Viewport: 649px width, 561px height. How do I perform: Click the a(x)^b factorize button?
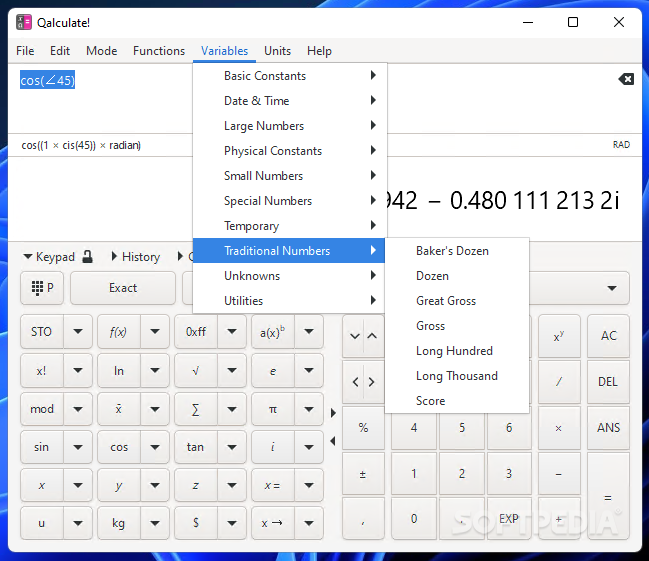[x=273, y=332]
